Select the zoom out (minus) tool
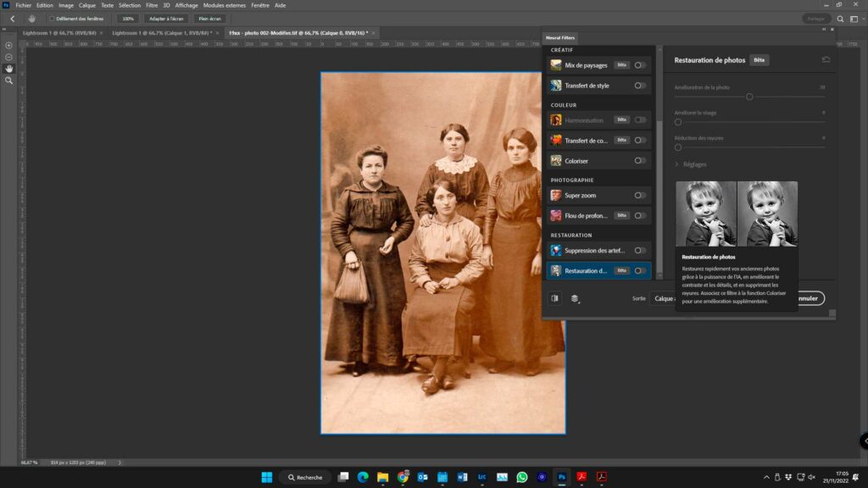The width and height of the screenshot is (868, 488). click(9, 57)
